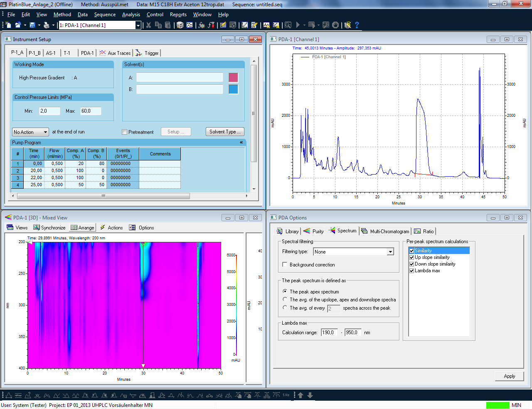Open the PDA-1 Channel 1 selector dropdown

(138, 25)
